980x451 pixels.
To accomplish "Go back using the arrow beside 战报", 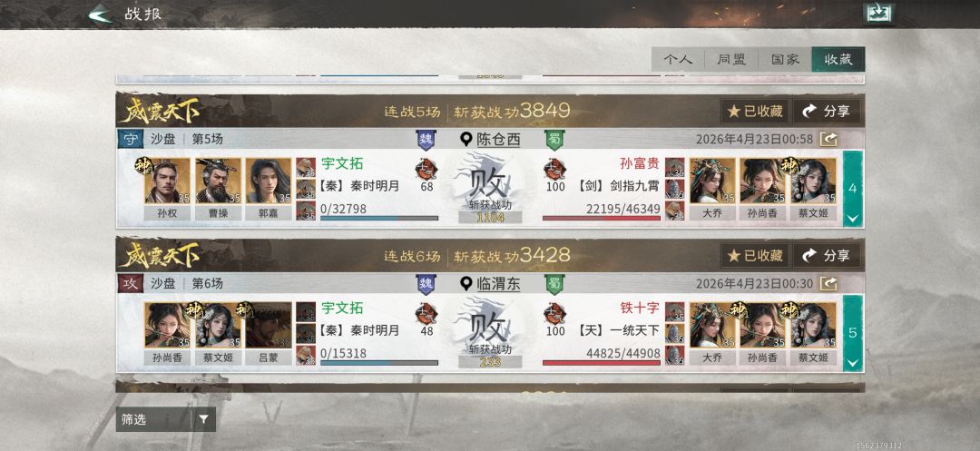I will (100, 13).
